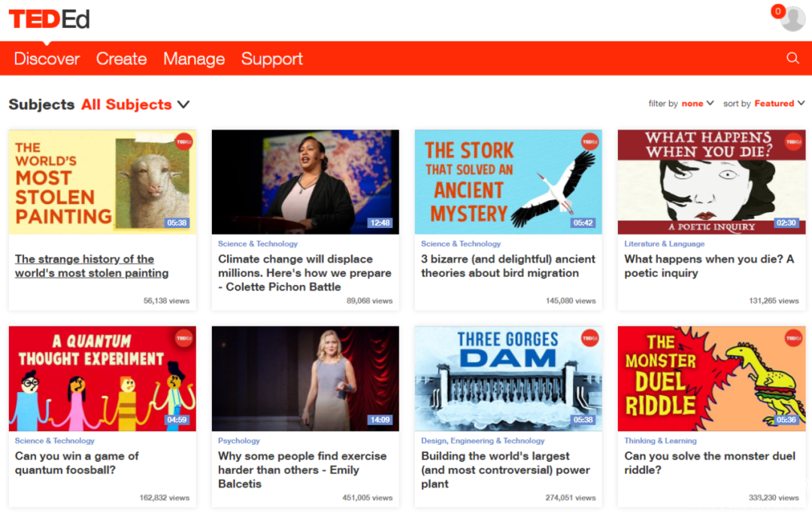Click the 333,230 views count

click(x=774, y=497)
